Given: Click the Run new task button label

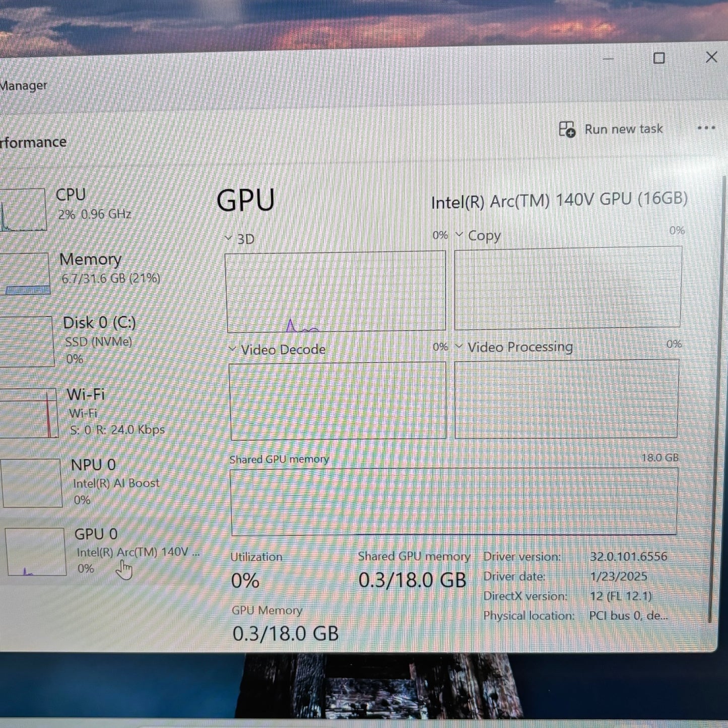Looking at the screenshot, I should pos(623,129).
